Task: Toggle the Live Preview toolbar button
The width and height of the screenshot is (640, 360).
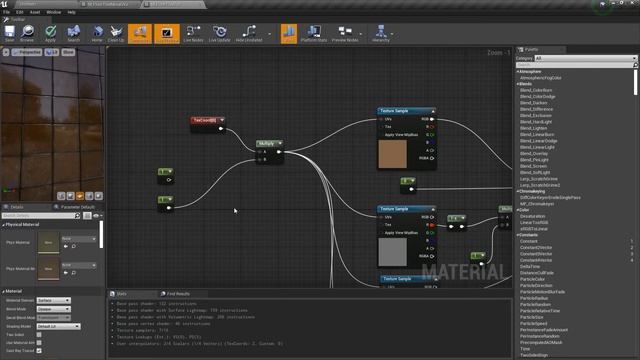Action: coord(167,33)
